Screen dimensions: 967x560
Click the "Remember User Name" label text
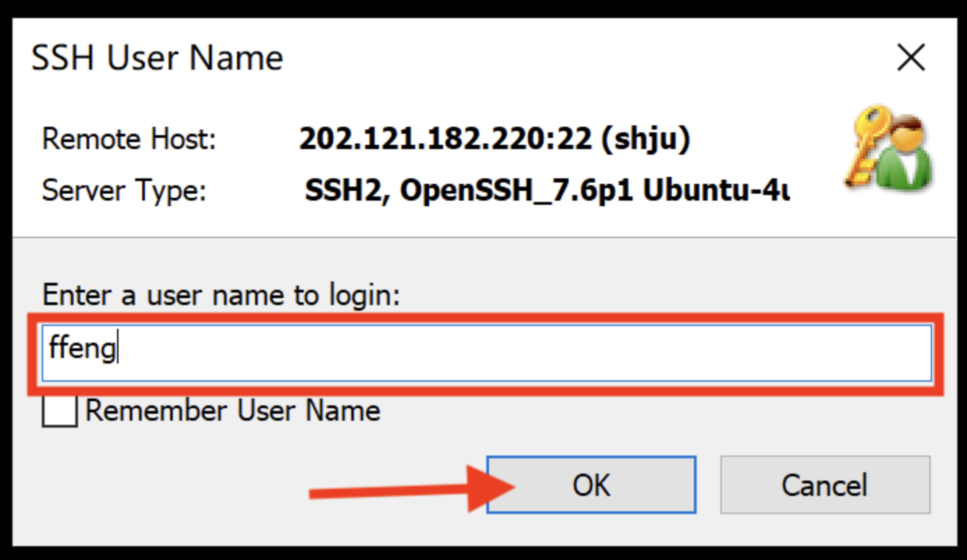pos(233,411)
